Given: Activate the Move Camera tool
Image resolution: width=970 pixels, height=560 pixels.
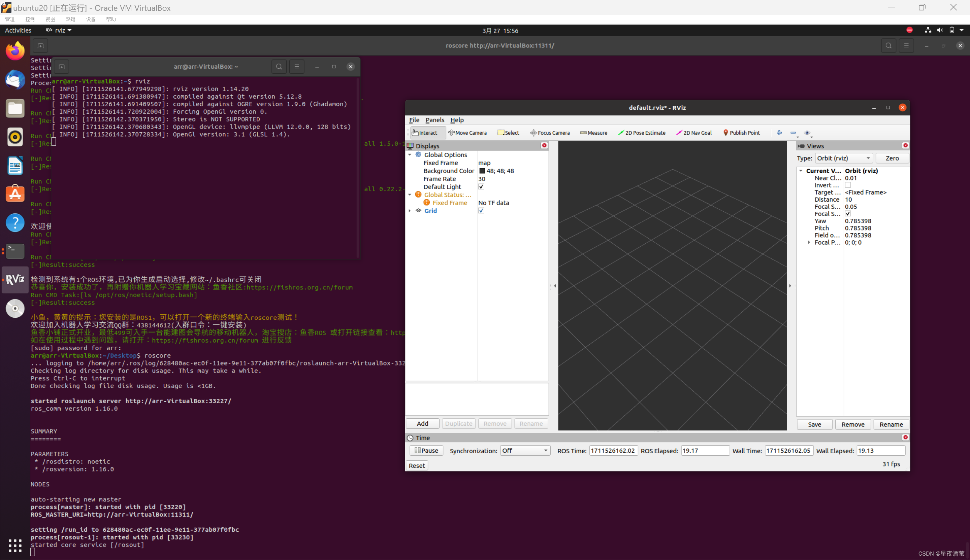Looking at the screenshot, I should pyautogui.click(x=468, y=133).
